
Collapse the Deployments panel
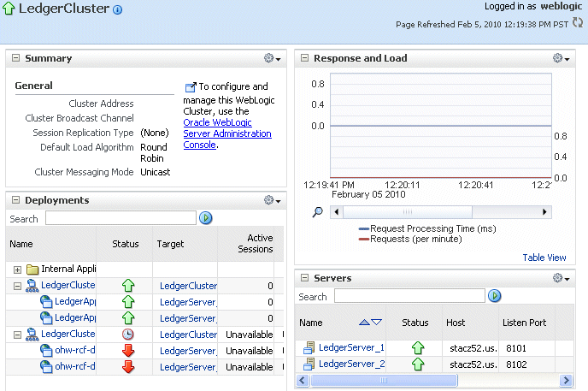click(x=15, y=200)
